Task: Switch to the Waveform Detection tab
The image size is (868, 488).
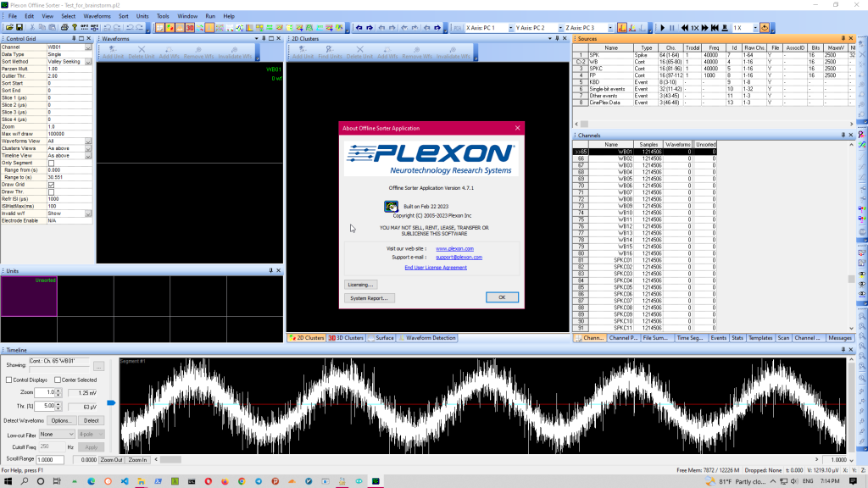Action: (427, 337)
